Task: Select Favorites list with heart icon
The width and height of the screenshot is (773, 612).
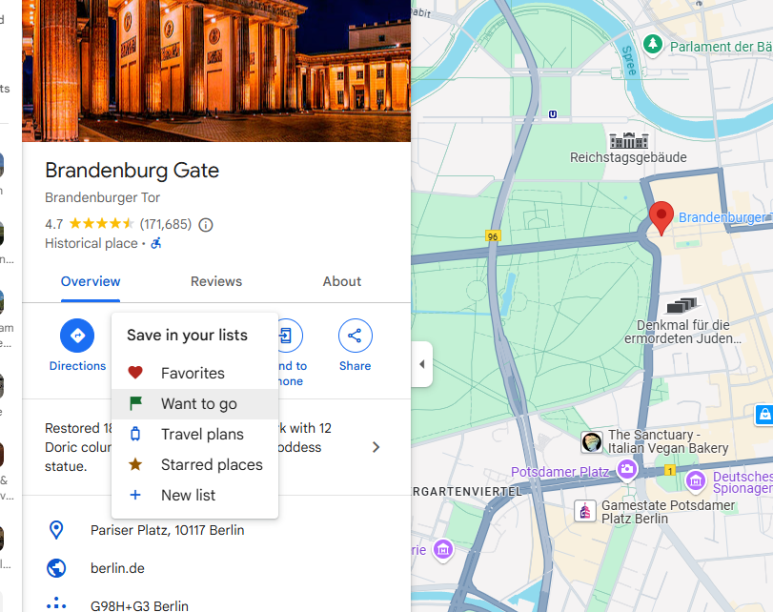Action: pos(195,373)
